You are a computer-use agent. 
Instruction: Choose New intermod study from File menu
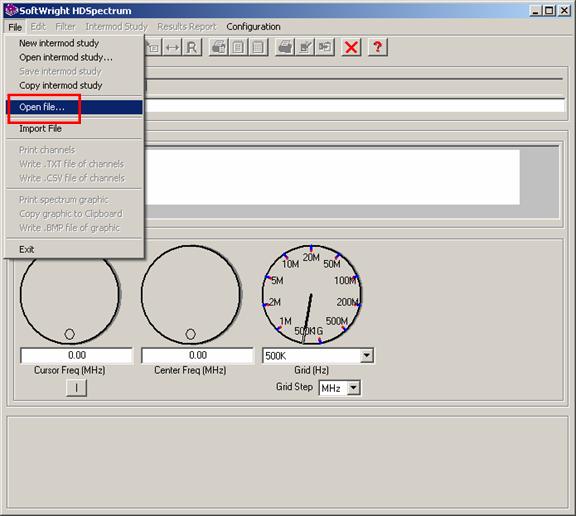pos(59,43)
